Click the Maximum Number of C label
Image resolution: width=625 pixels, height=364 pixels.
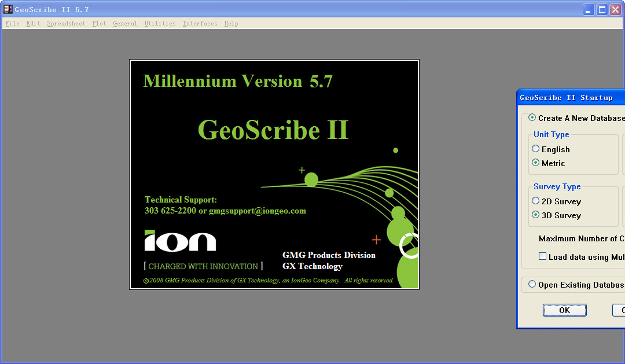pos(582,238)
